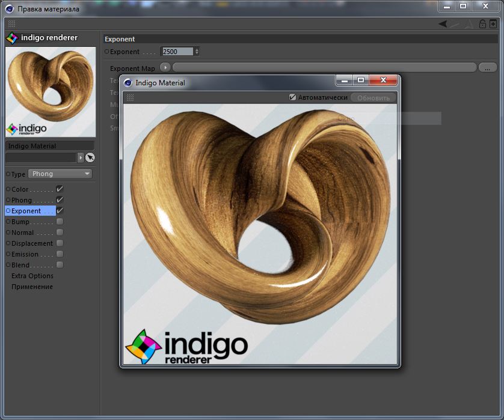Select the Normal channel in the list

(x=22, y=233)
